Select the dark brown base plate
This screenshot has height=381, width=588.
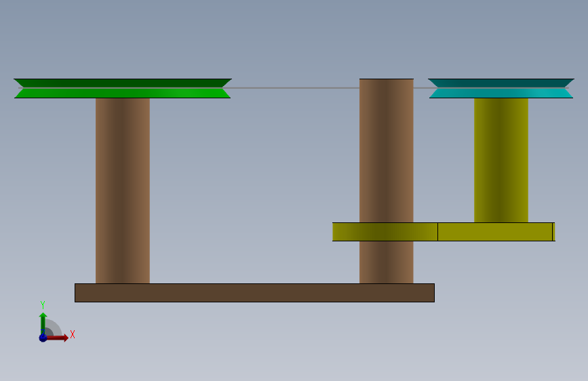coord(254,293)
